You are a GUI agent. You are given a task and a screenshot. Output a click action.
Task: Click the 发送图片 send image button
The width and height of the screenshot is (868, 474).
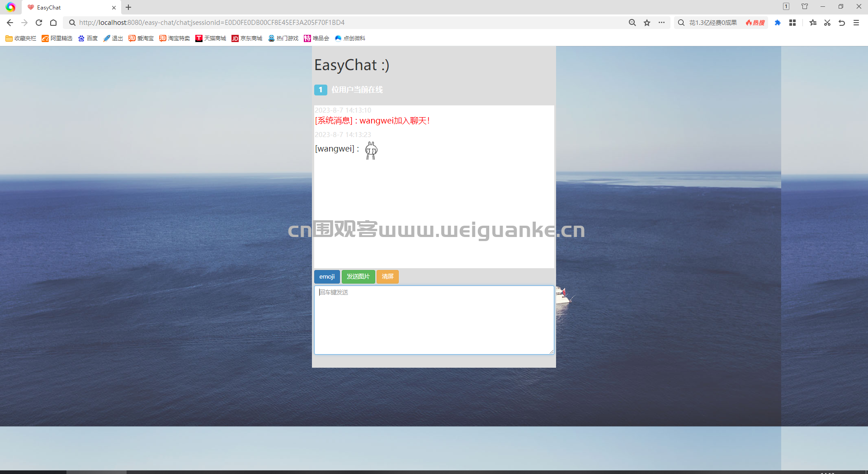coord(358,277)
